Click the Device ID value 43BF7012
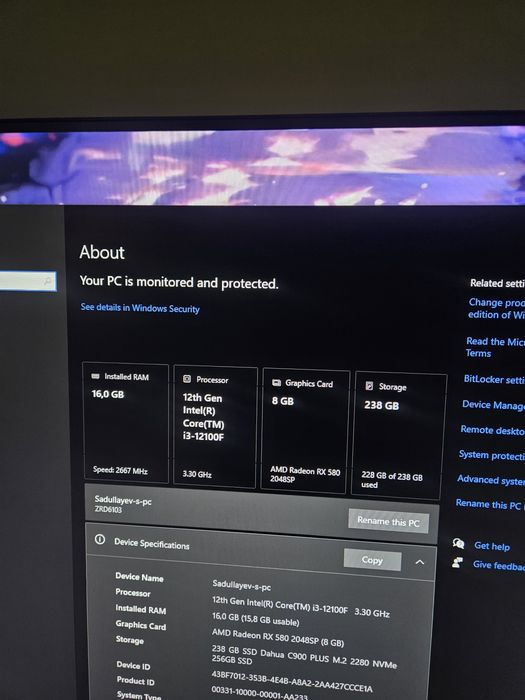525x700 pixels. 292,681
